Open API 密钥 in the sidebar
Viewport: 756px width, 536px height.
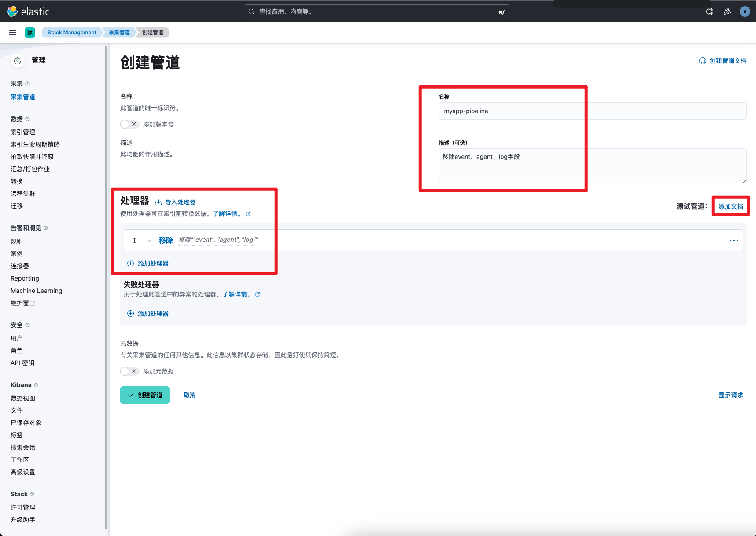22,363
